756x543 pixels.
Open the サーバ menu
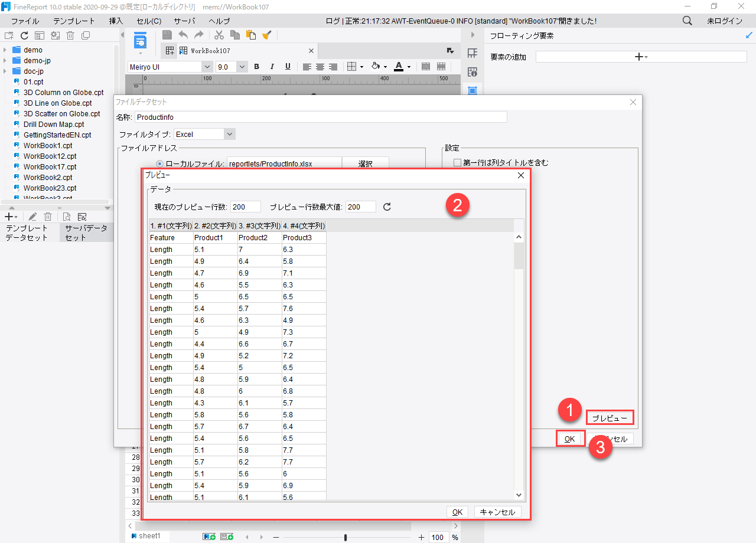pyautogui.click(x=184, y=21)
